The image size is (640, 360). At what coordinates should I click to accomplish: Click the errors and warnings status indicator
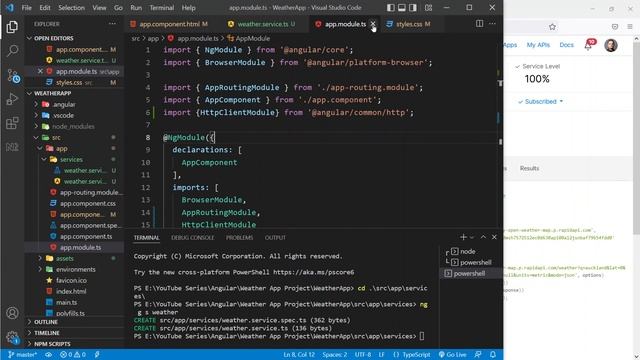73,354
